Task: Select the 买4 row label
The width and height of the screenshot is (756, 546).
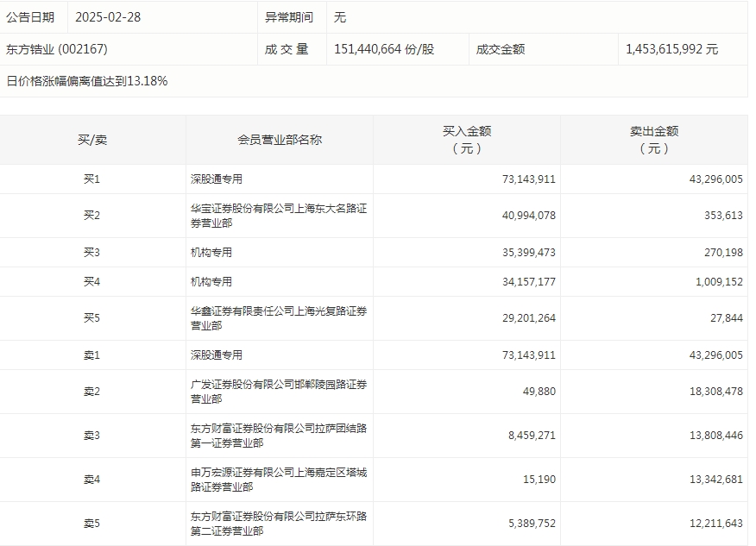Action: (92, 282)
